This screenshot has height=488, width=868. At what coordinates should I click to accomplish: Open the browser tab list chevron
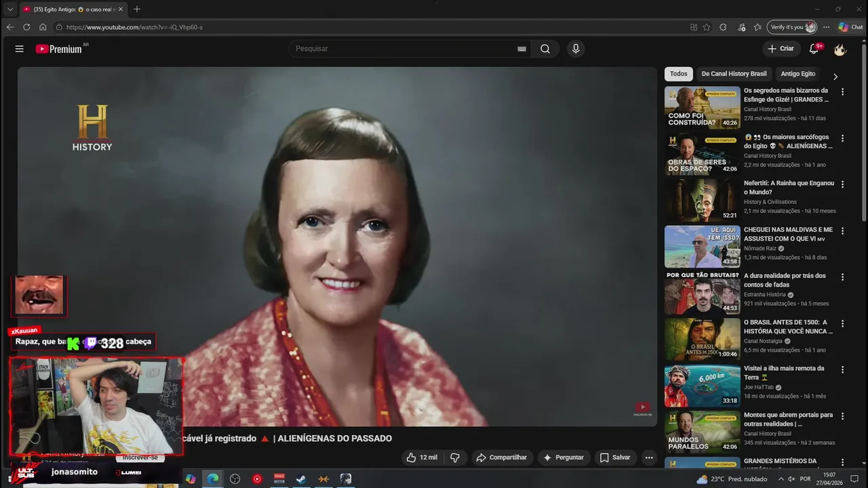point(9,9)
